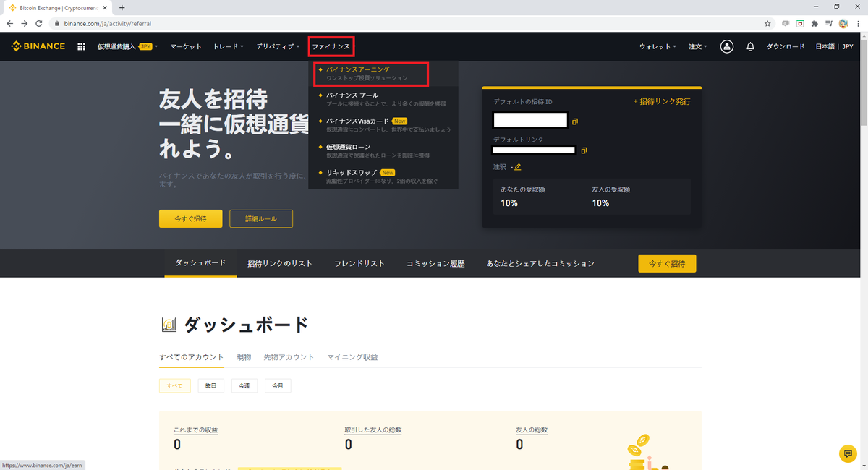Click 今すぐ招待 button in hero banner
This screenshot has width=868, height=470.
point(191,218)
